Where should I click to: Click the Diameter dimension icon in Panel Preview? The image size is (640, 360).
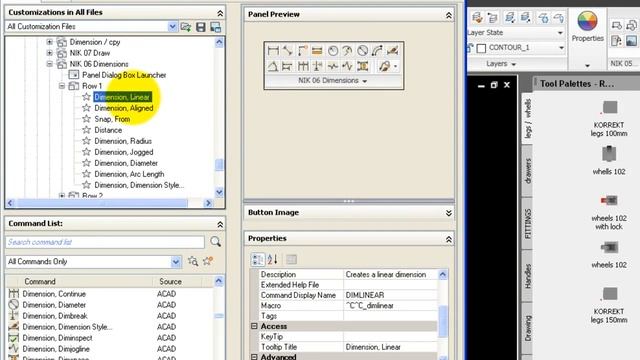362,51
